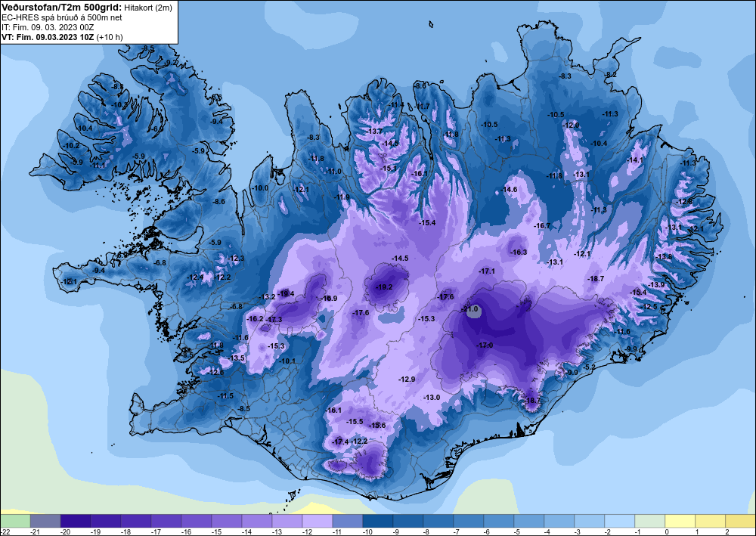Click legend swatch between -4 and -3
756x536 pixels.
tap(559, 521)
